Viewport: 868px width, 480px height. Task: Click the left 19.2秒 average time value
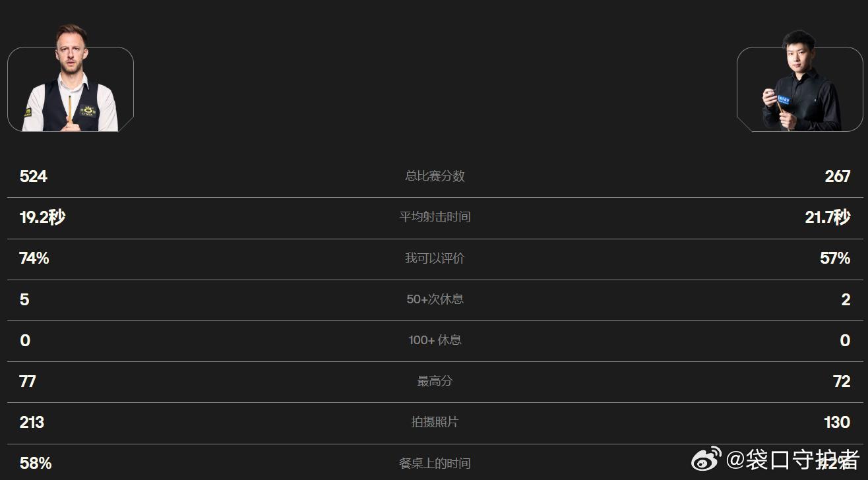42,217
